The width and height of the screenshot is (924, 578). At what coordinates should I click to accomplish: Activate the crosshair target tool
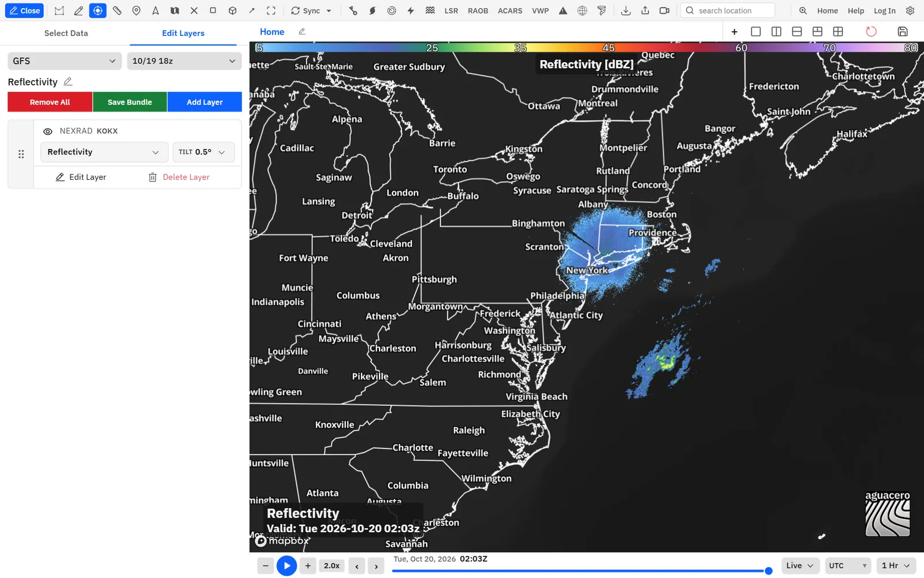point(98,10)
